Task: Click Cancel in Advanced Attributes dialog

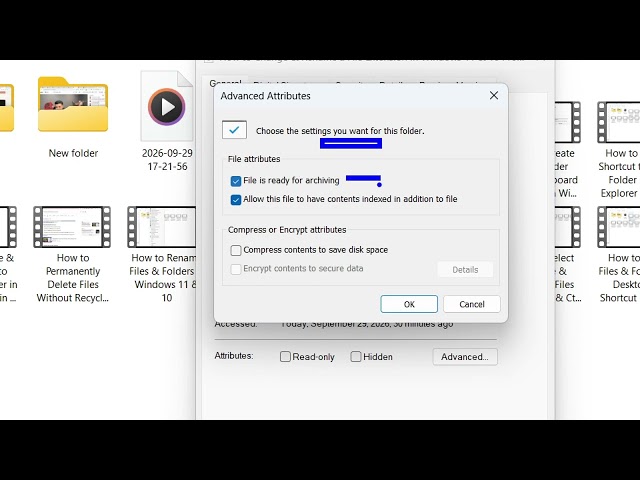Action: click(x=472, y=304)
